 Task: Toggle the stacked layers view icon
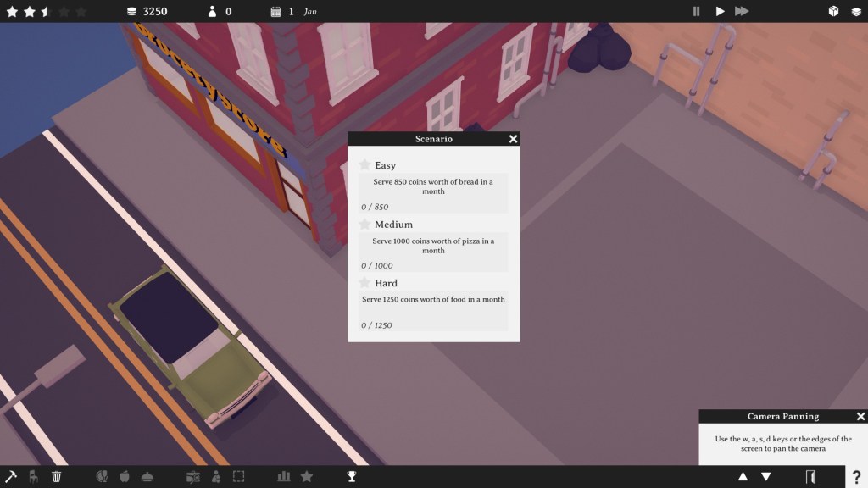coord(856,11)
